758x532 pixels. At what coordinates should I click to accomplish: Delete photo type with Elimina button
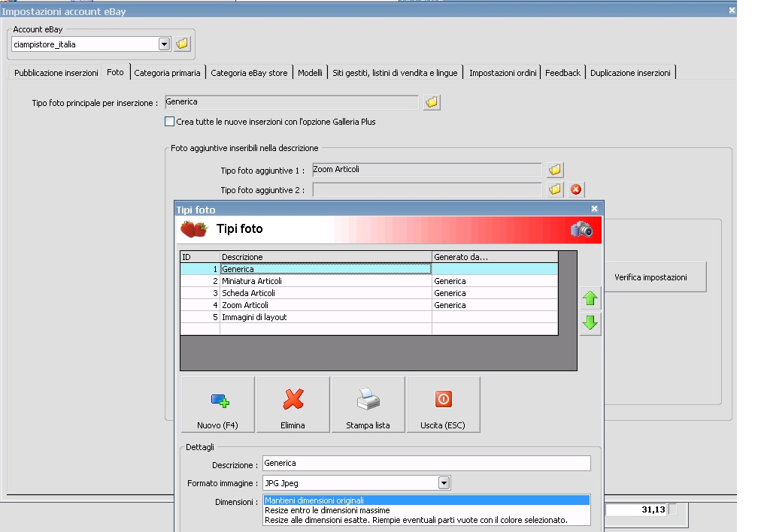(293, 405)
